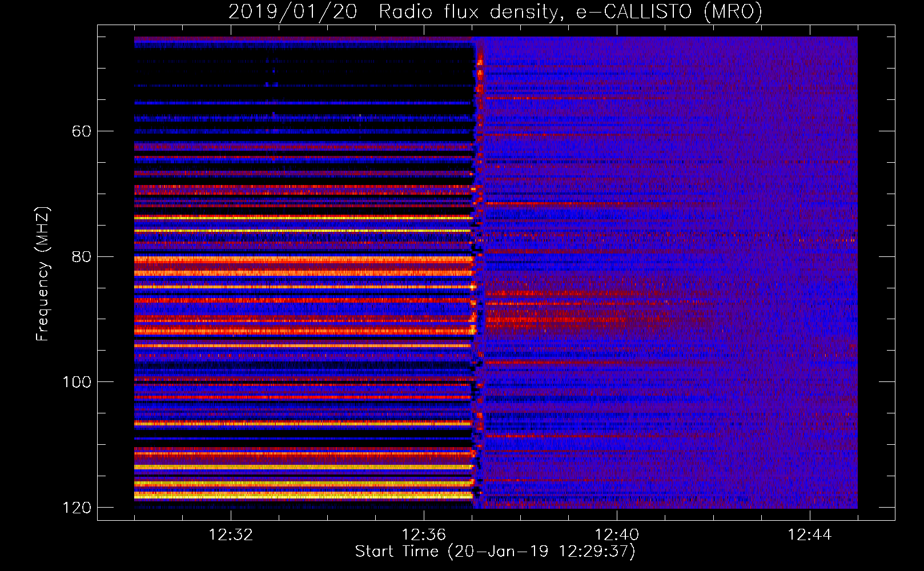924x571 pixels.
Task: Click the 'Start Time (20-Jan-19 12:29:37)' label
Action: point(495,552)
